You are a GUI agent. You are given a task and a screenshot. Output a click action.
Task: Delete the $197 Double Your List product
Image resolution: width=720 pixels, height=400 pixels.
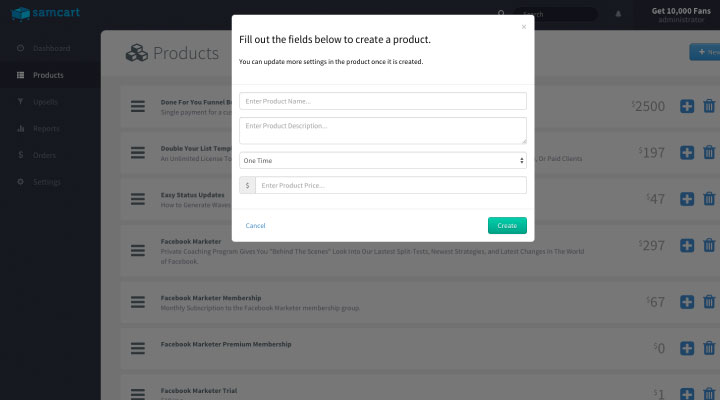[x=709, y=152]
